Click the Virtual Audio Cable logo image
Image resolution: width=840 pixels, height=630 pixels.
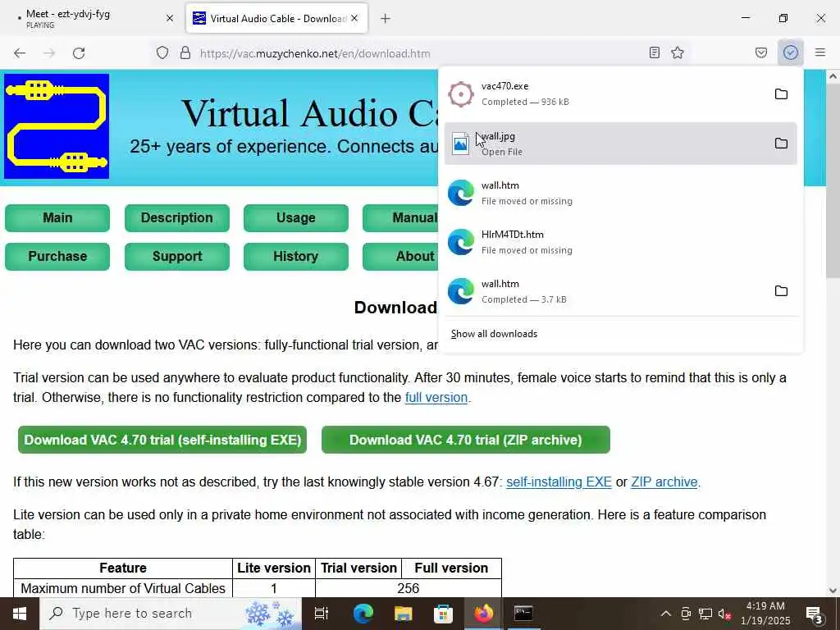[57, 126]
